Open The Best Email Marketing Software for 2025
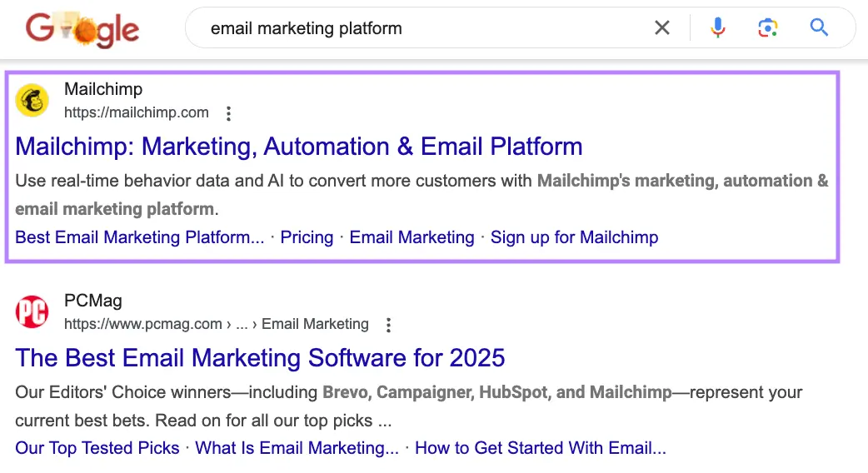This screenshot has width=868, height=473. coord(260,358)
